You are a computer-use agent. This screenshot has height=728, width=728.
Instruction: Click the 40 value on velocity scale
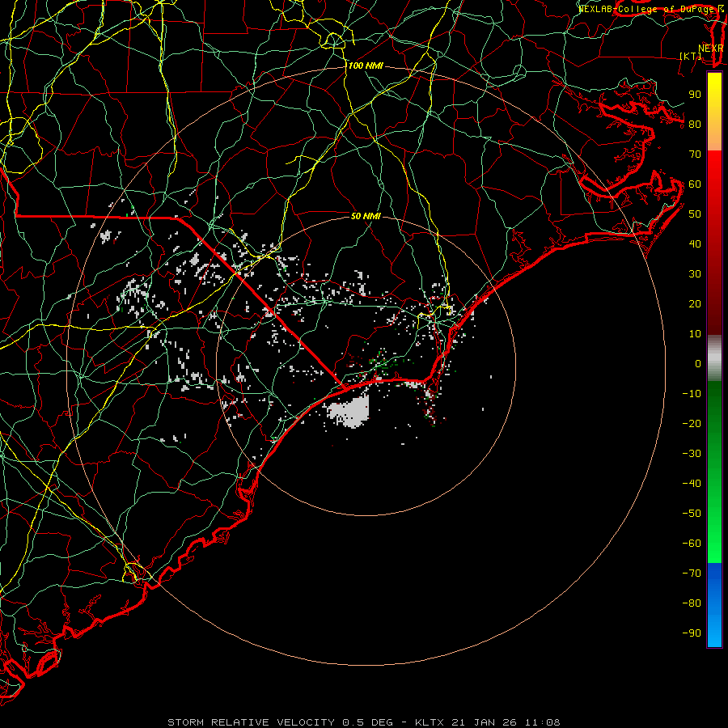pos(695,243)
